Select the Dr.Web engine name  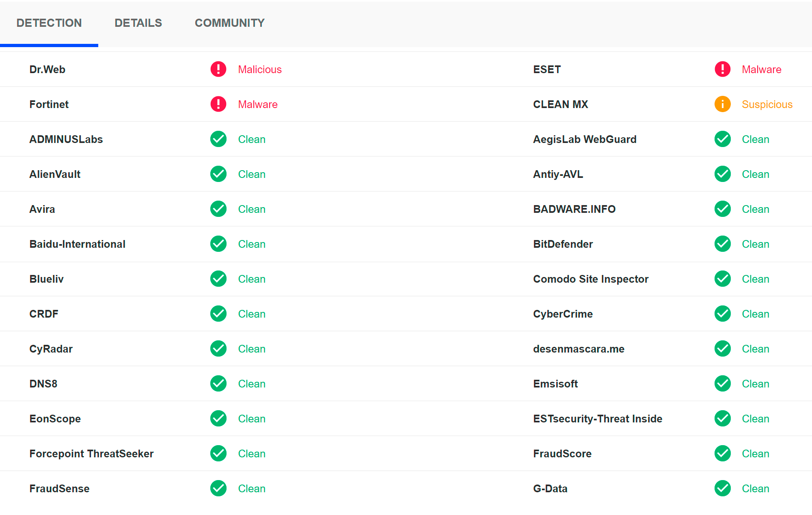click(x=48, y=69)
